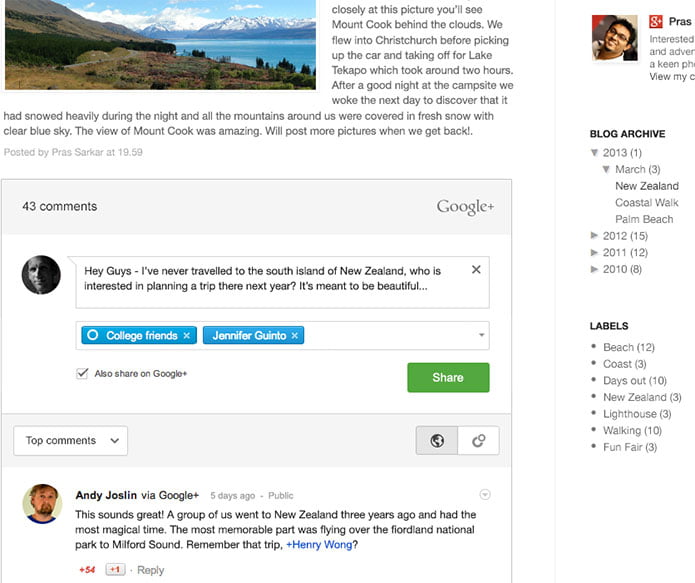Filter by the Days out (10) label
Viewport: 695px width, 583px height.
[x=635, y=380]
